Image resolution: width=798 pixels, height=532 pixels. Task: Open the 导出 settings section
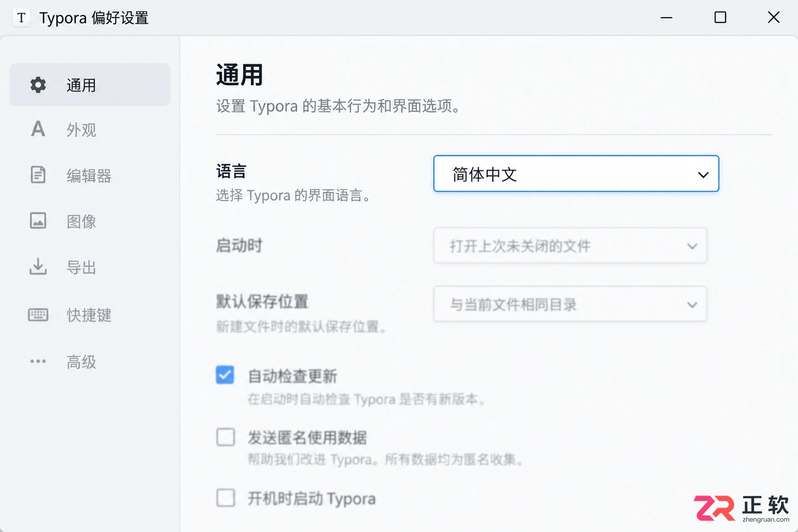pos(90,268)
